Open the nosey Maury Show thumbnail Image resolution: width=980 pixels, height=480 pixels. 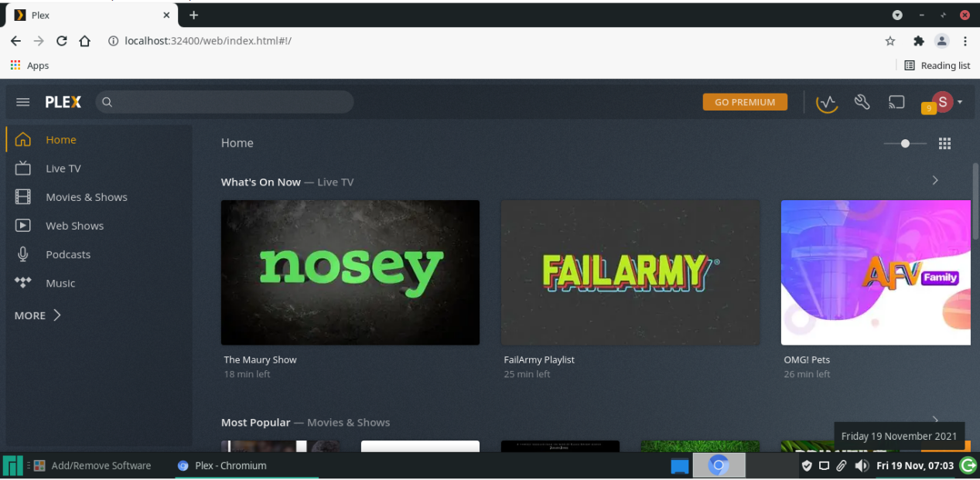[350, 272]
